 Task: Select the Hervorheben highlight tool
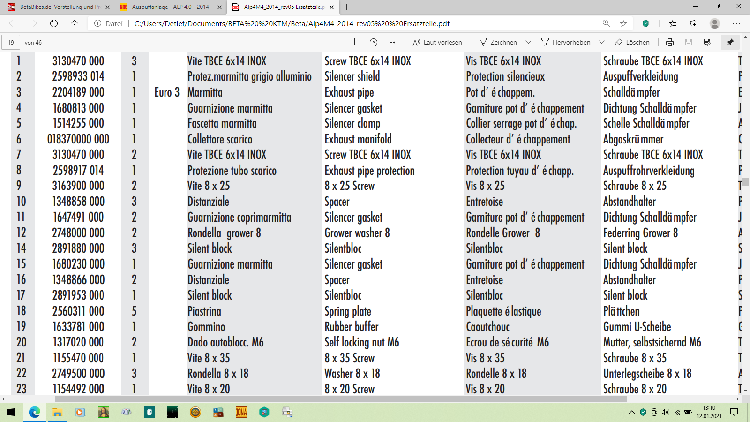tap(572, 42)
